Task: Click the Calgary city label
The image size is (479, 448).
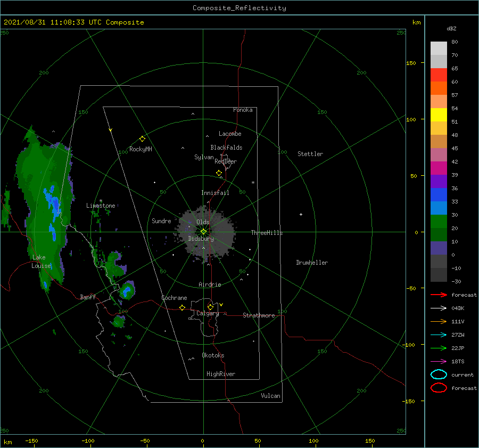Action: coord(208,313)
